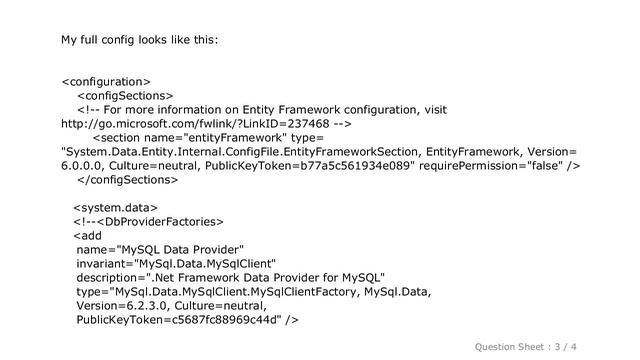Click the <system.data> tag line

click(x=116, y=208)
